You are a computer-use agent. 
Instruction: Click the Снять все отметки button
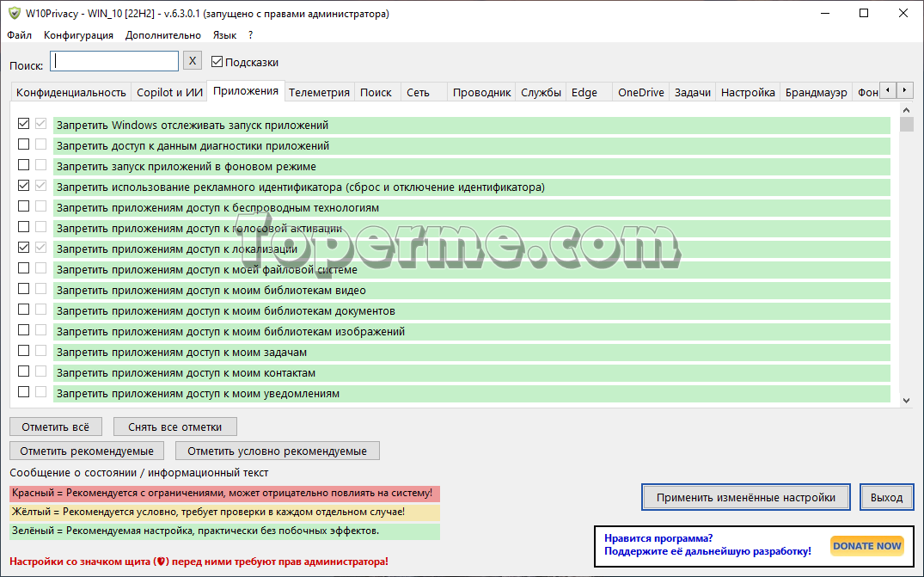(175, 427)
